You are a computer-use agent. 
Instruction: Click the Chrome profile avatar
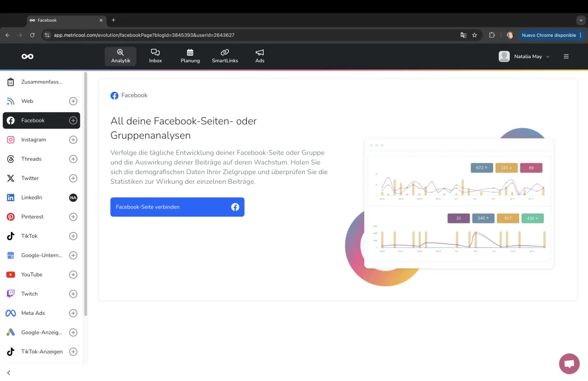(510, 35)
